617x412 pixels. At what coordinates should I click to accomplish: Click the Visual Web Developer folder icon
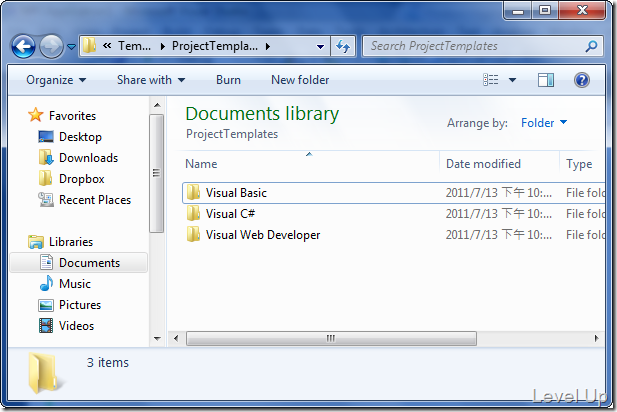pyautogui.click(x=193, y=235)
